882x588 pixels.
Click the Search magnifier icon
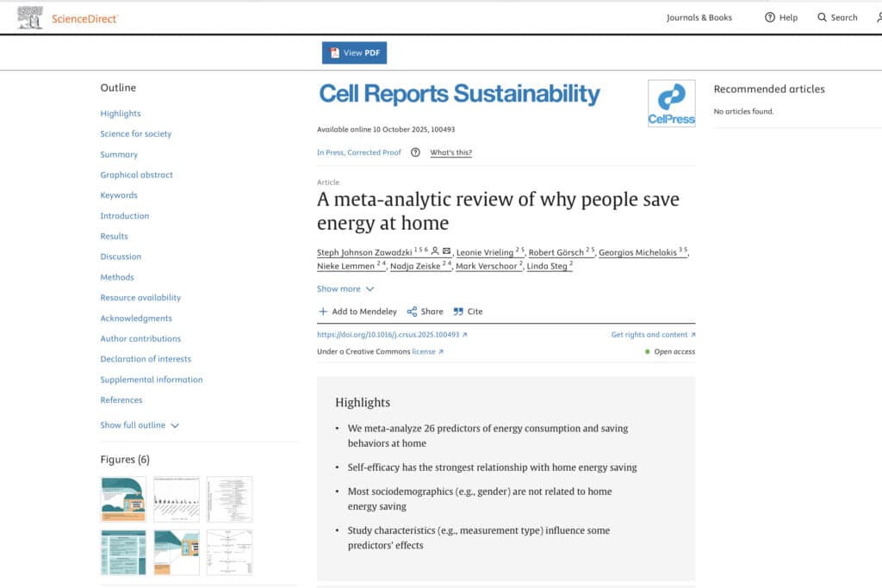pyautogui.click(x=823, y=17)
